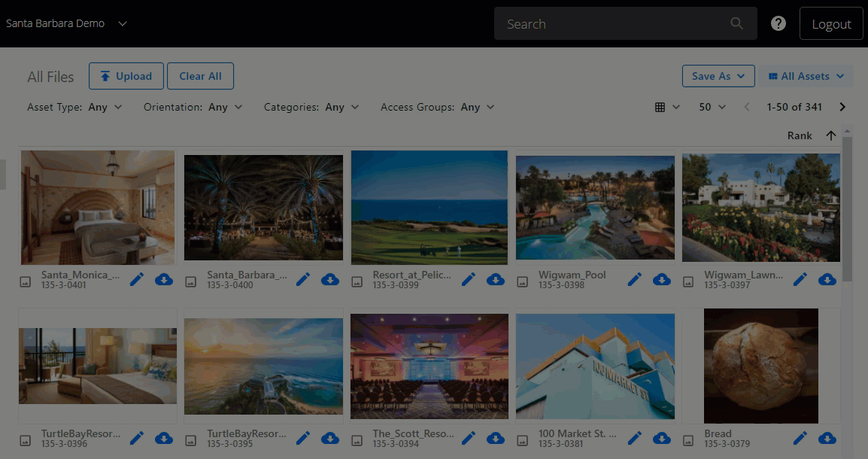Select the asset ID 135-3-0381
The height and width of the screenshot is (459, 868).
click(x=561, y=443)
